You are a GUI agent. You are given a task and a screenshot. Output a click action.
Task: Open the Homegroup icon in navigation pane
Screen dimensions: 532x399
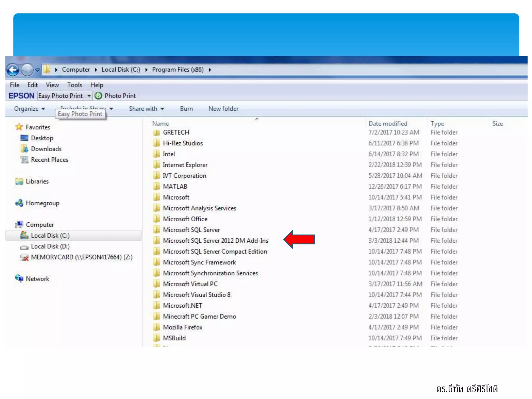19,203
